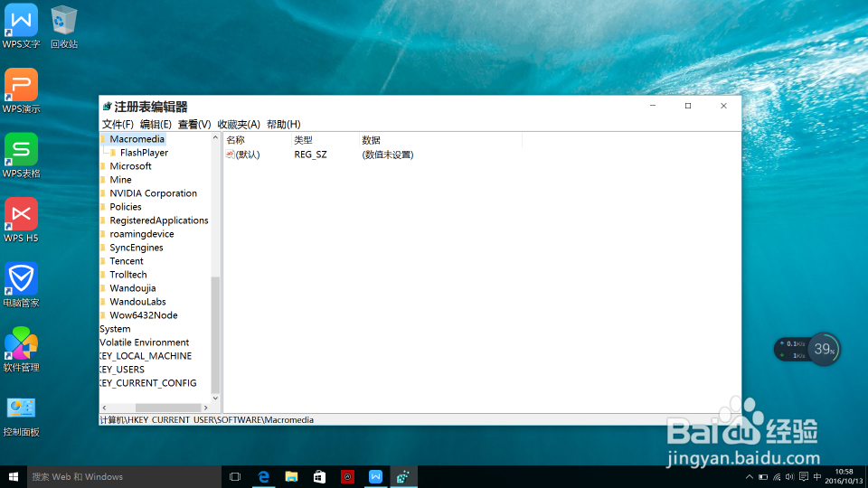
Task: Open the 收藏夹(A) menu
Action: (x=239, y=125)
